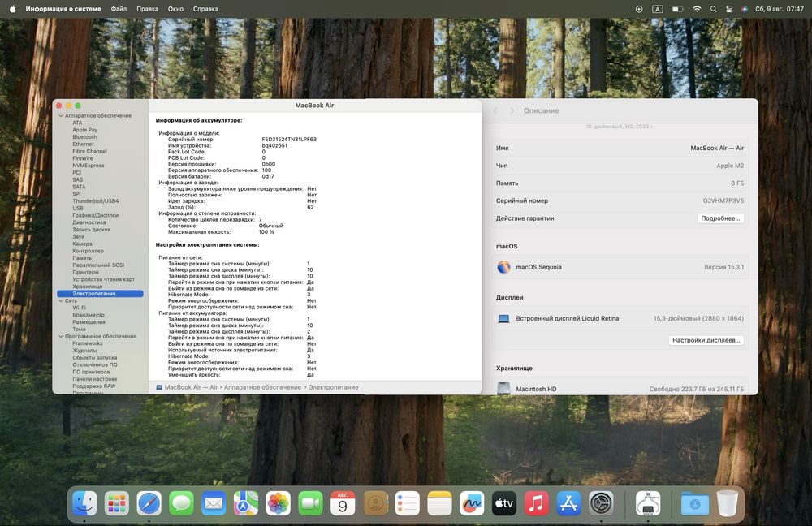The width and height of the screenshot is (812, 526).
Task: Collapse Программное обеспечение section
Action: 61,337
